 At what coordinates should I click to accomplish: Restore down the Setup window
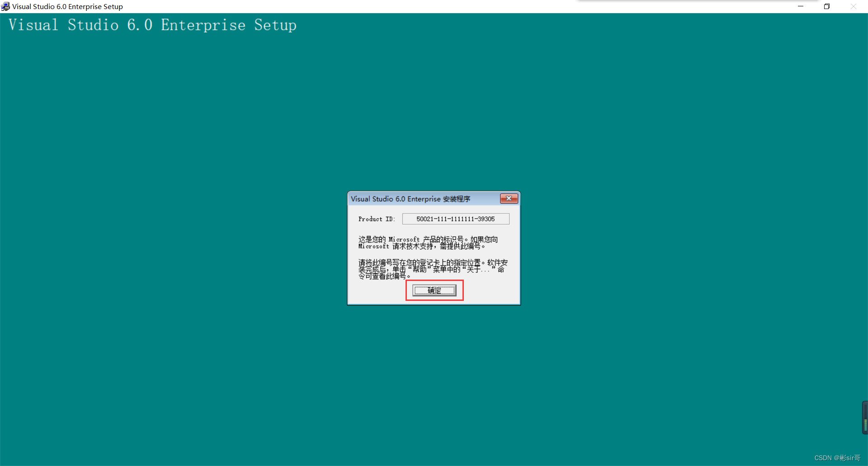[x=827, y=6]
